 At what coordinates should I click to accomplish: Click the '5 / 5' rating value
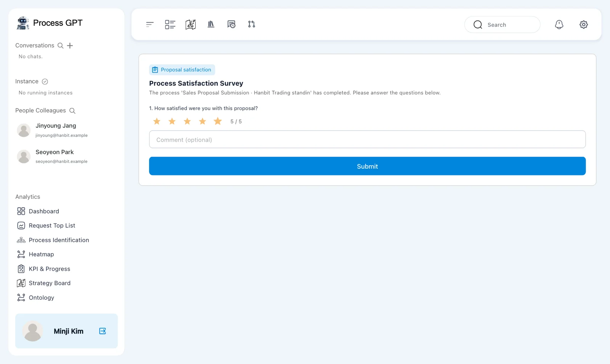coord(236,121)
